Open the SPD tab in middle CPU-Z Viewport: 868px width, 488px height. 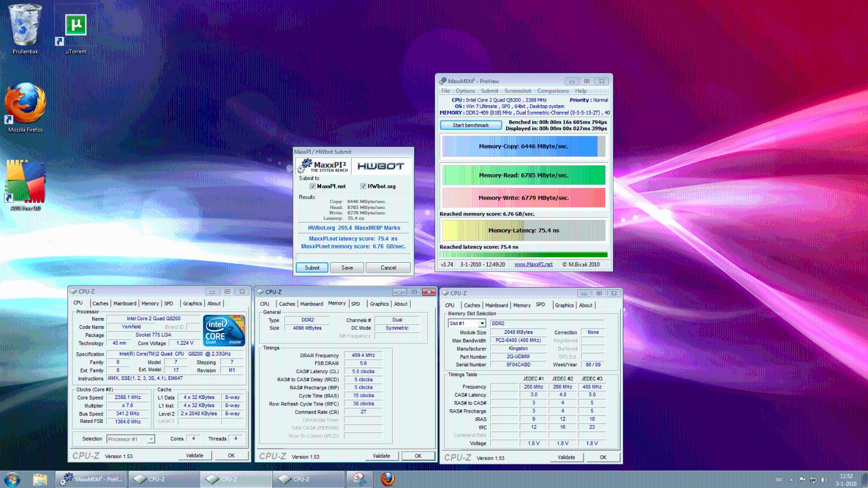[355, 304]
